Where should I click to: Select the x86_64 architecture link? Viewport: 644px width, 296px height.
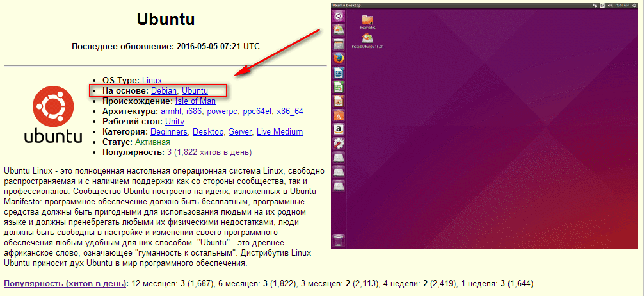(289, 111)
